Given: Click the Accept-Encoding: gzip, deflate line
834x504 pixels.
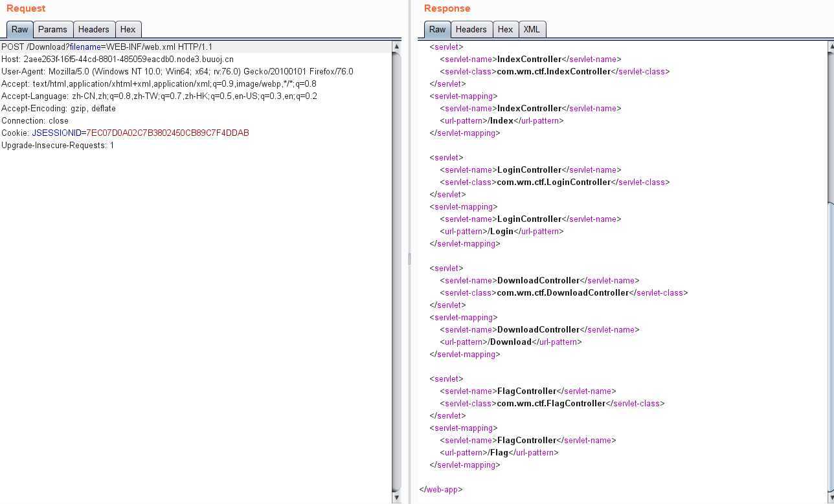Looking at the screenshot, I should [58, 109].
